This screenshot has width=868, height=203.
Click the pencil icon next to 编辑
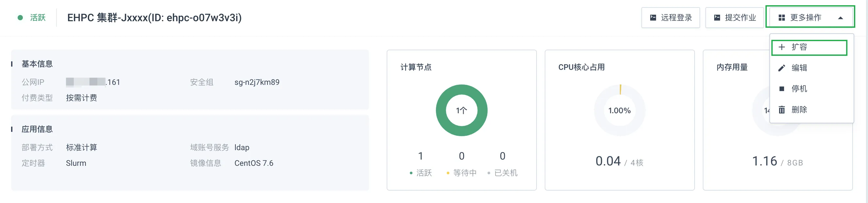coord(782,68)
